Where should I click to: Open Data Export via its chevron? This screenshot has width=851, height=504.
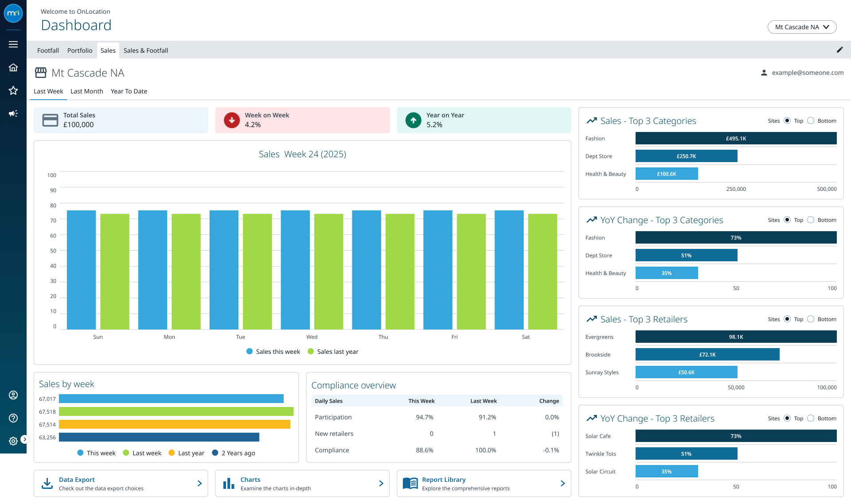coord(199,484)
